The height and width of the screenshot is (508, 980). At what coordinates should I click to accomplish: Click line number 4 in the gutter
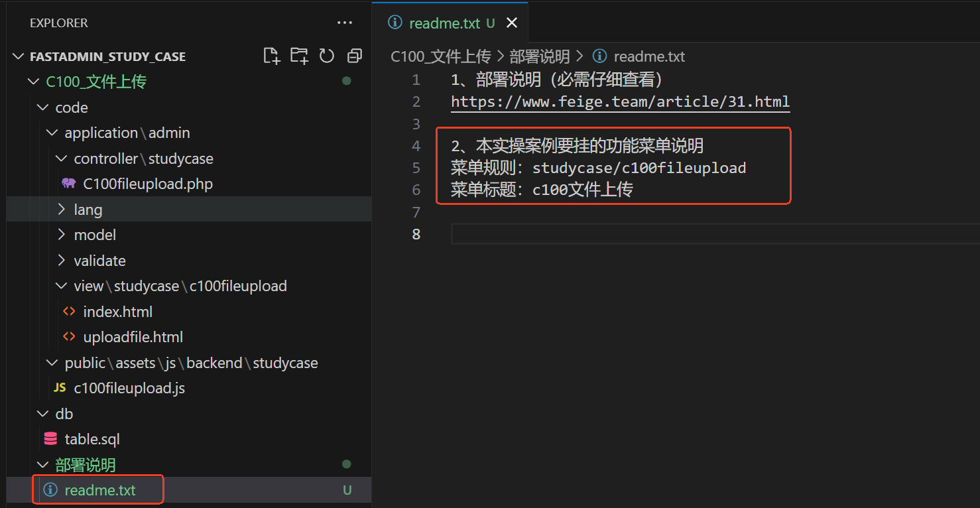(416, 146)
